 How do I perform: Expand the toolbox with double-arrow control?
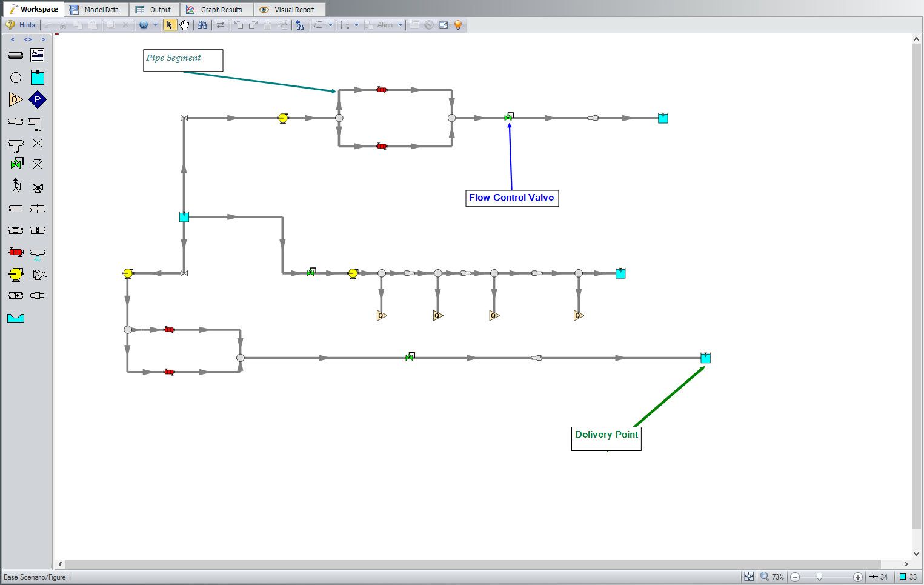(28, 39)
